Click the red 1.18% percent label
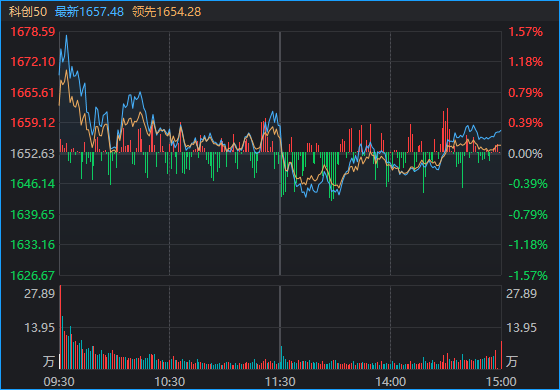Viewport: 560px width, 390px height. (x=526, y=62)
